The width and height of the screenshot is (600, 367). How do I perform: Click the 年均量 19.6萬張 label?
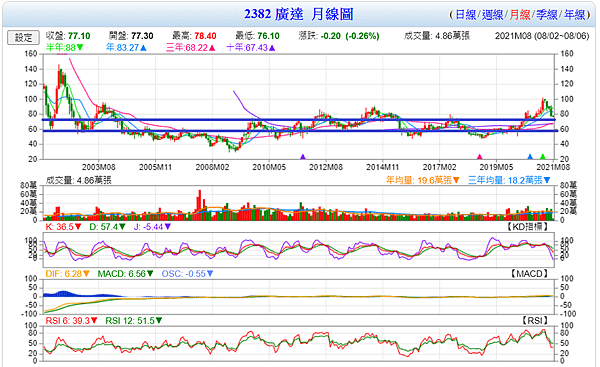(x=422, y=180)
